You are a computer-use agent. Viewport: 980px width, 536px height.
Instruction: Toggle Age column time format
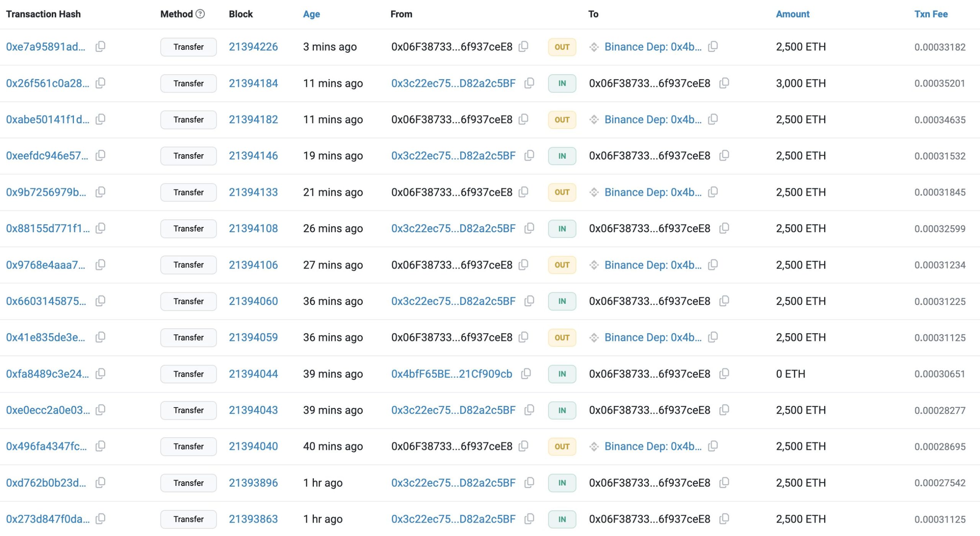pyautogui.click(x=311, y=14)
